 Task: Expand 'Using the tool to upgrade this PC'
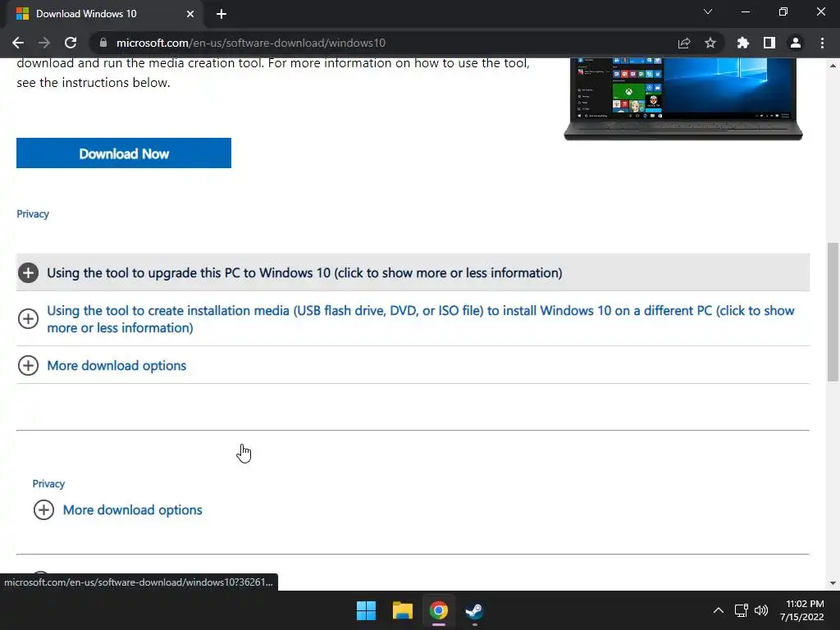(413, 272)
